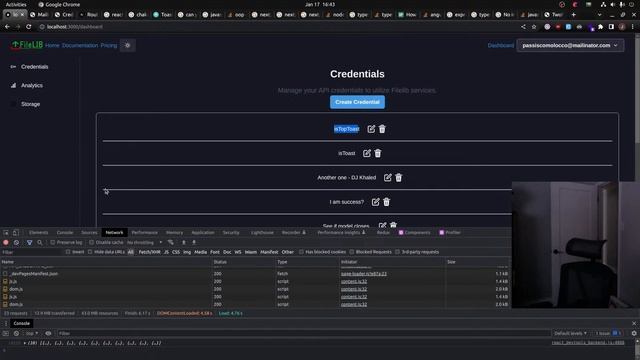Go to the Dashboard link
The image size is (640, 360).
(500, 45)
